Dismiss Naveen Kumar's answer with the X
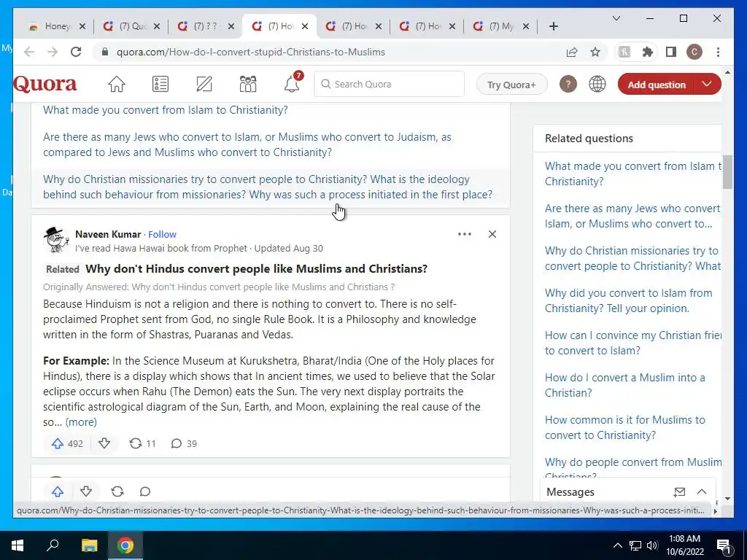 [492, 234]
